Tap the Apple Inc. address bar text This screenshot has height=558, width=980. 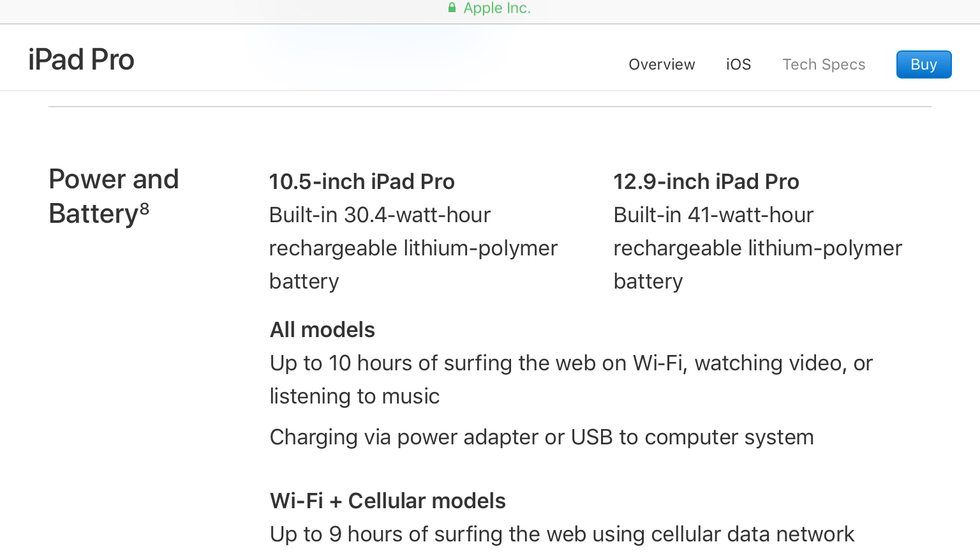[497, 8]
